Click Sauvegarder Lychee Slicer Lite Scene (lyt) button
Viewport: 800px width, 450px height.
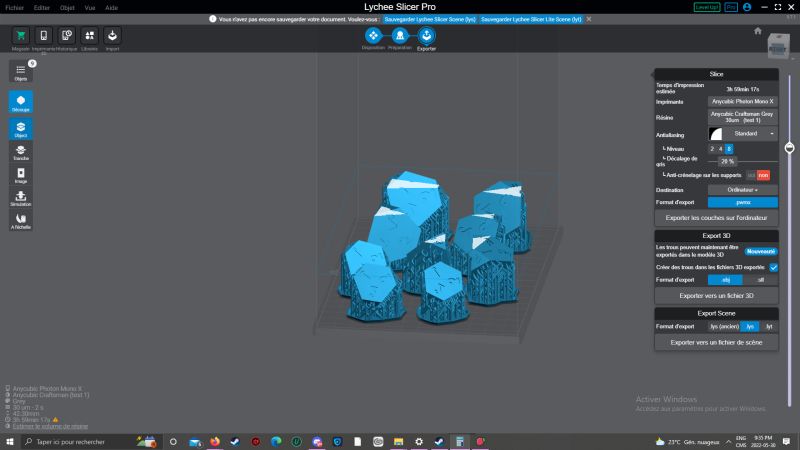pos(531,19)
